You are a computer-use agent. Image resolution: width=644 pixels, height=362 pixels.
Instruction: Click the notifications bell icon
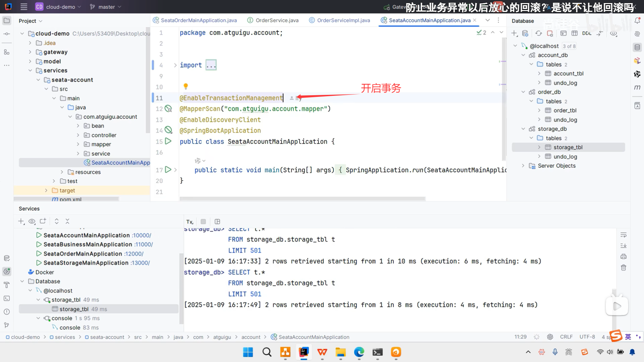click(x=637, y=21)
